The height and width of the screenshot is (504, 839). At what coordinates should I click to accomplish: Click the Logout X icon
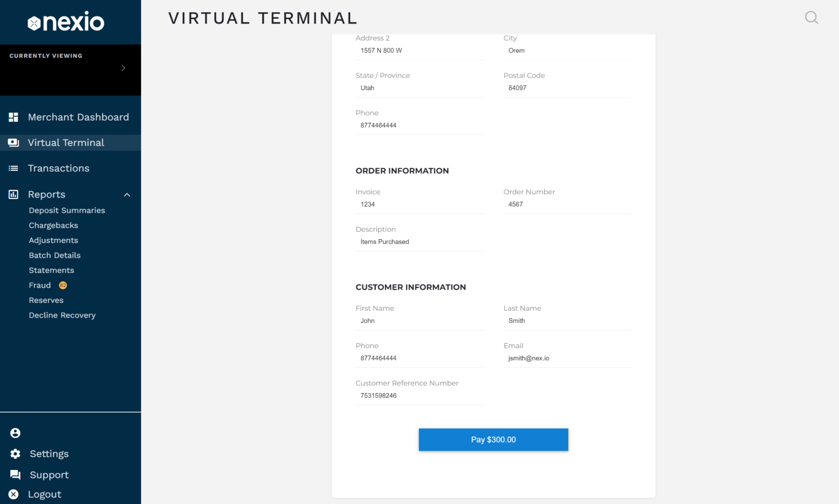[x=13, y=494]
